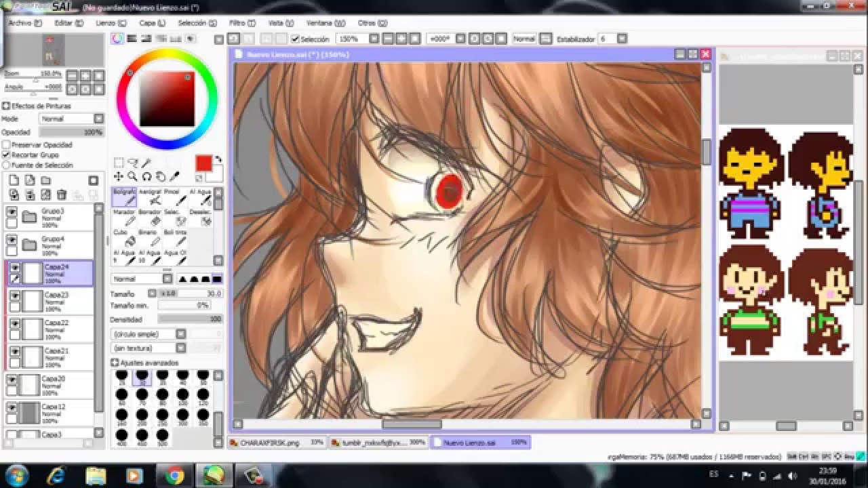Image resolution: width=868 pixels, height=488 pixels.
Task: Expand Efectos de Pinturas section
Action: [5, 106]
